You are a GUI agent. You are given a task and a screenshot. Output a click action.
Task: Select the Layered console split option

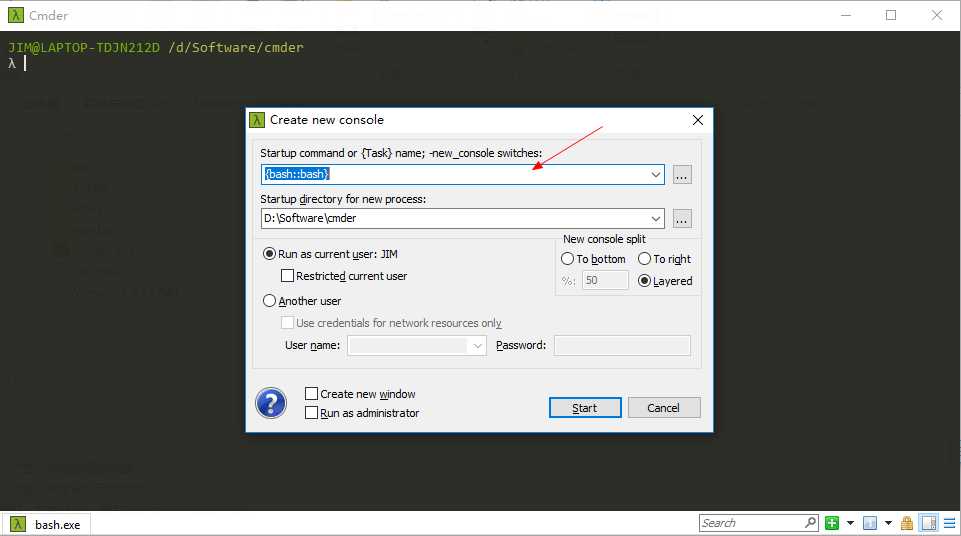[665, 281]
